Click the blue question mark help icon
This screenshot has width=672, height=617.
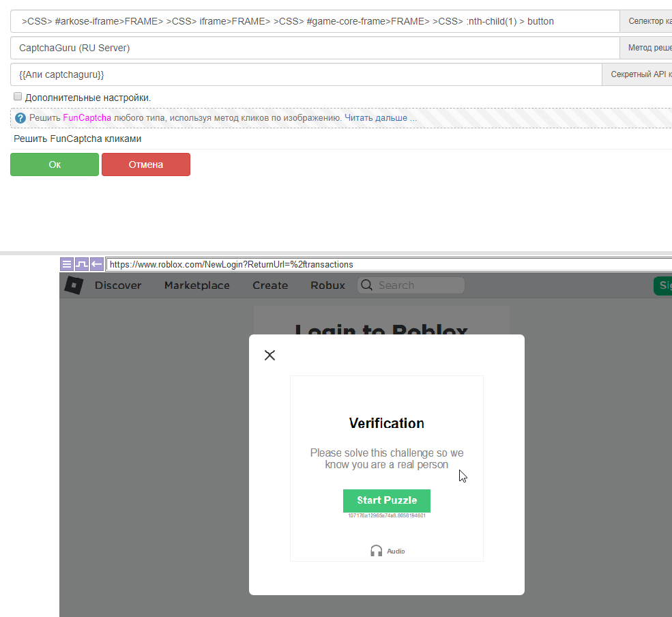(20, 118)
